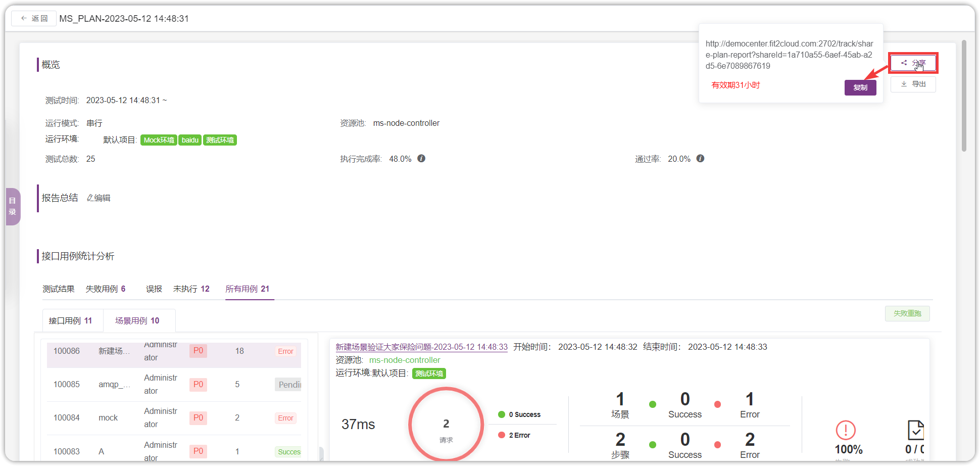980x466 pixels.
Task: Click the Pending status of row 100085
Action: tap(288, 385)
